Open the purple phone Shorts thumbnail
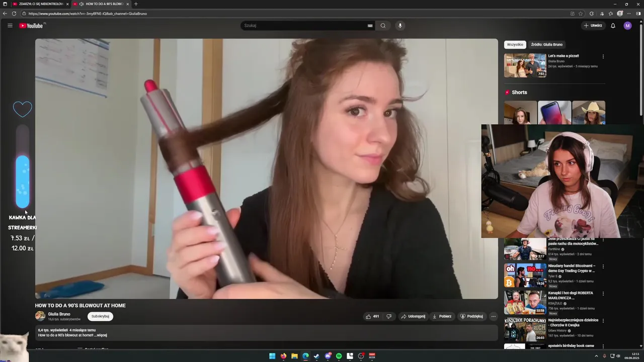This screenshot has width=644, height=362. [554, 113]
